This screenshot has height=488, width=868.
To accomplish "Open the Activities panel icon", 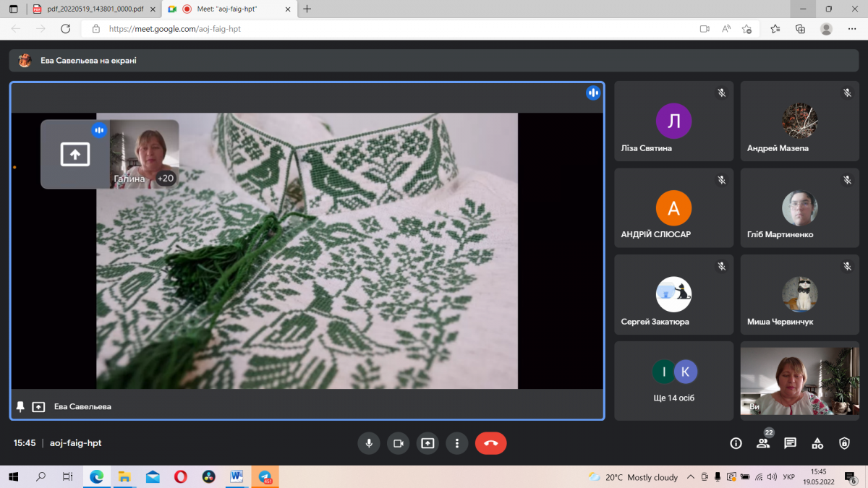I will [817, 443].
